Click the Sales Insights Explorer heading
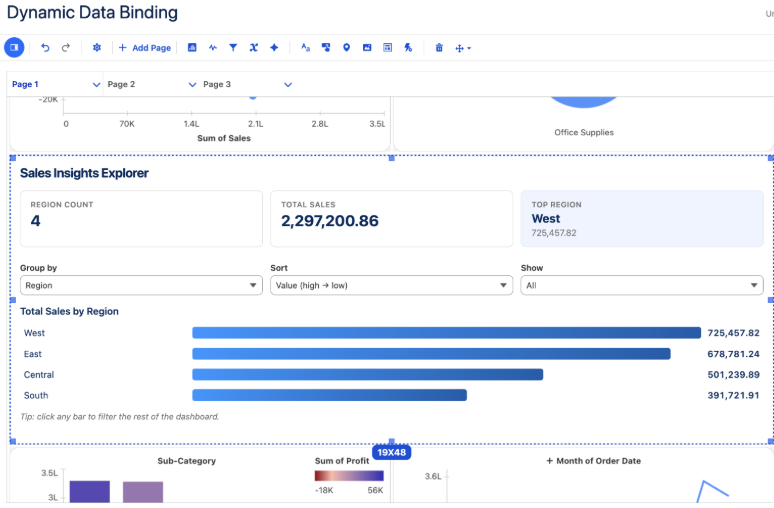The width and height of the screenshot is (774, 508). (x=84, y=173)
